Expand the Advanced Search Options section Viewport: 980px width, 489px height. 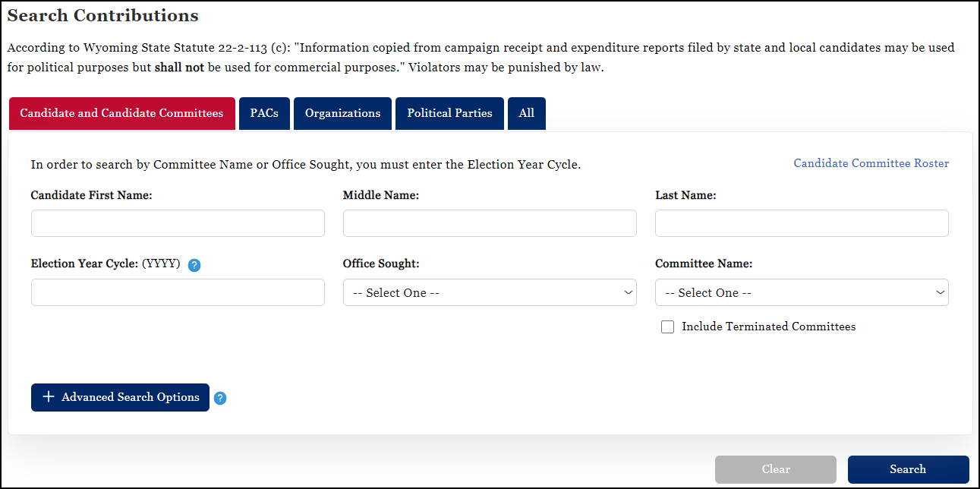(120, 397)
